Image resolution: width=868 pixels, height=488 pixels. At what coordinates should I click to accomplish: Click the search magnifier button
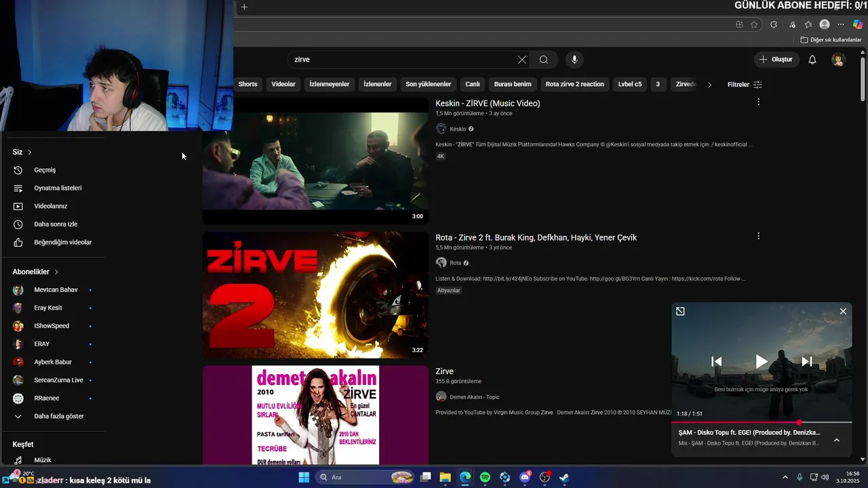coord(544,60)
